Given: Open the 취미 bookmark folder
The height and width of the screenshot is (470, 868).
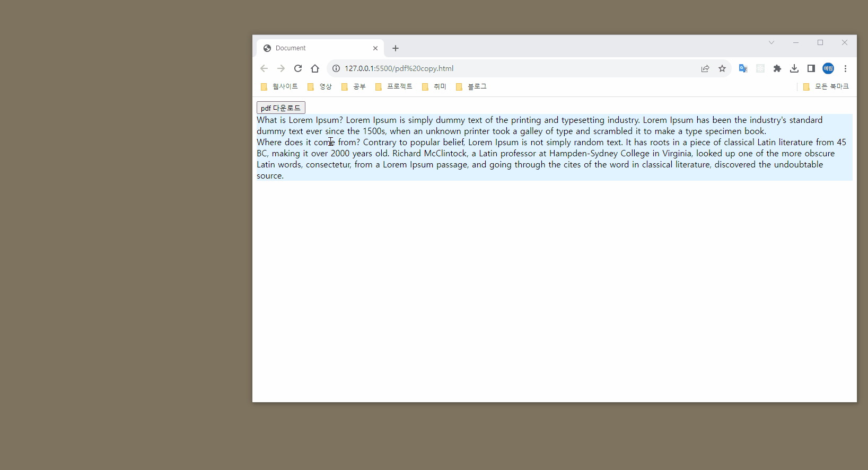Looking at the screenshot, I should [434, 86].
